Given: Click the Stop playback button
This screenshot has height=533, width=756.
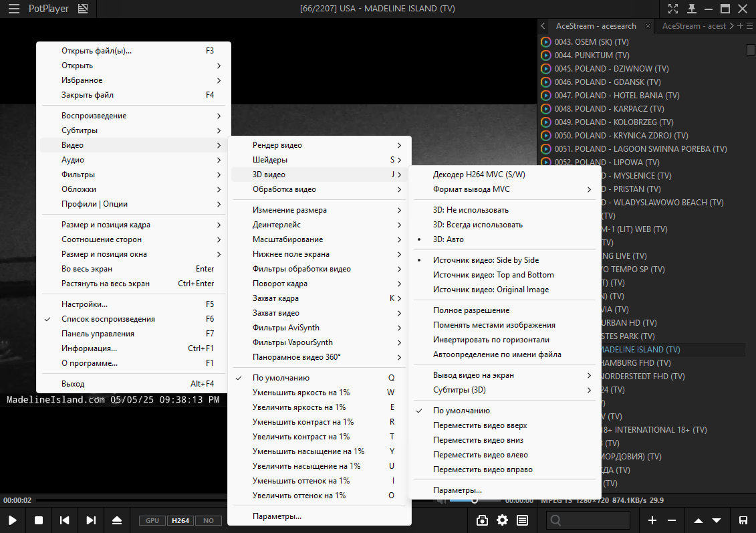Looking at the screenshot, I should [39, 520].
